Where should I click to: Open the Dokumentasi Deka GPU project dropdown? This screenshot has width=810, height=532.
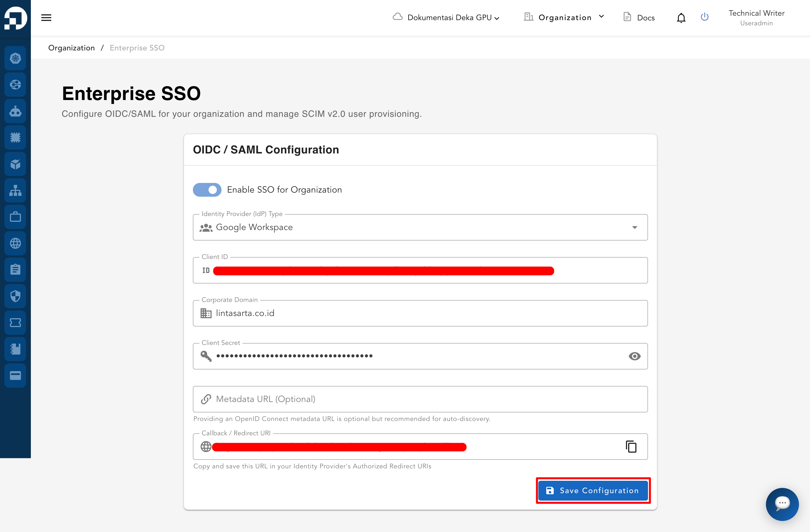pyautogui.click(x=446, y=17)
